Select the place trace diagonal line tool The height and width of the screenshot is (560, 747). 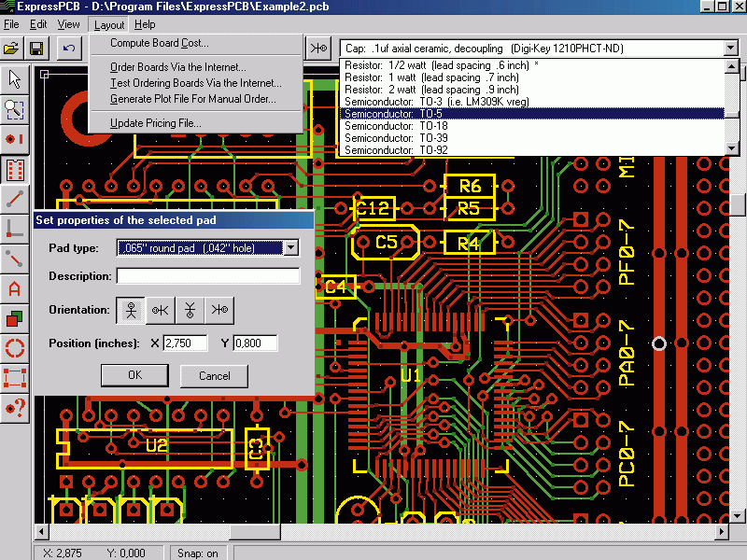(x=15, y=199)
